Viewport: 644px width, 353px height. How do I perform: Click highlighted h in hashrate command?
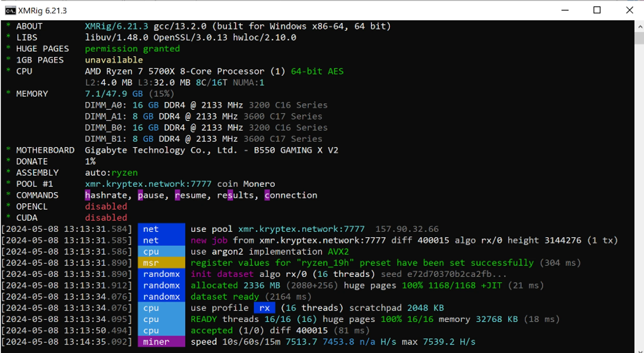(x=88, y=195)
